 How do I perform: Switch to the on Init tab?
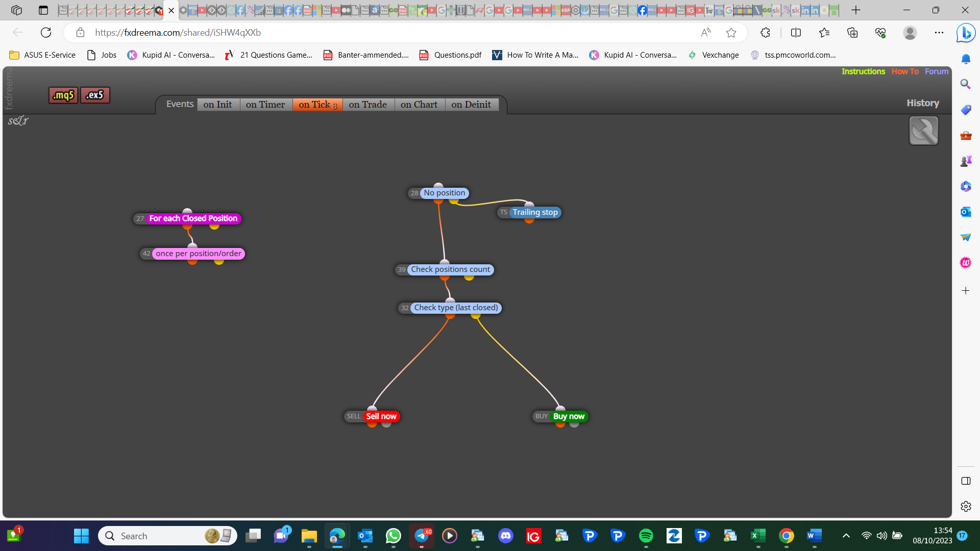click(217, 105)
